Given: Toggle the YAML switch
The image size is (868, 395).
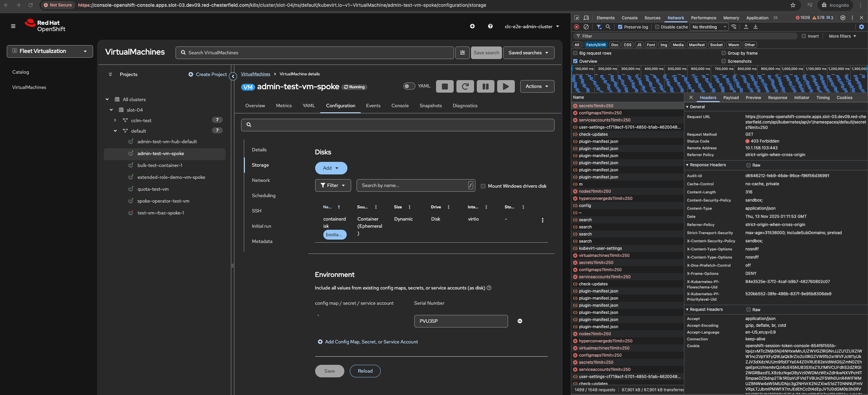Looking at the screenshot, I should coord(409,86).
